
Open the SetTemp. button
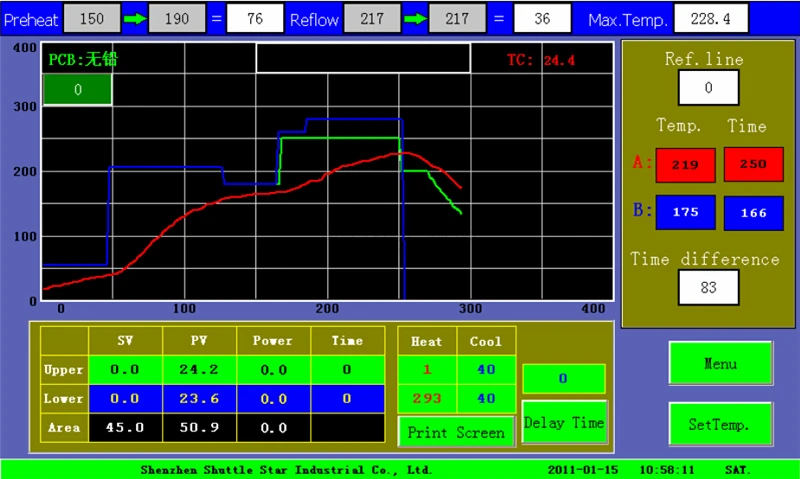[x=720, y=423]
